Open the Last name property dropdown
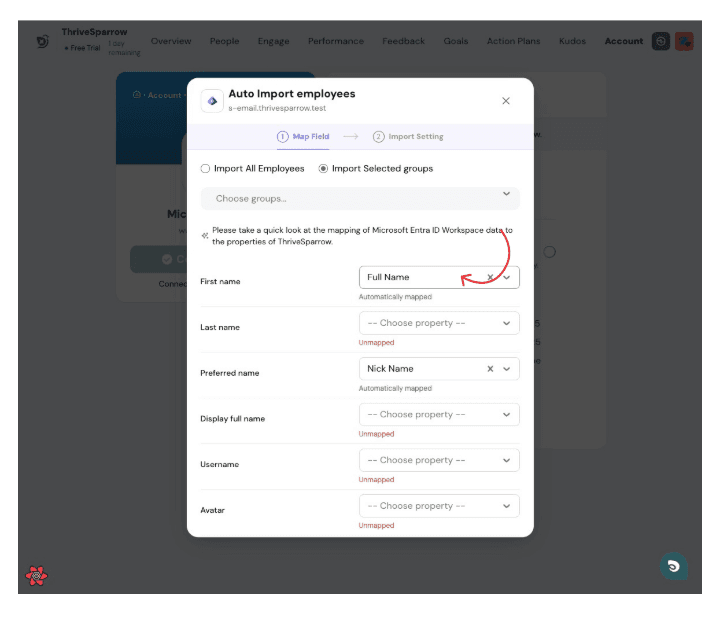722x620 pixels. (x=439, y=323)
